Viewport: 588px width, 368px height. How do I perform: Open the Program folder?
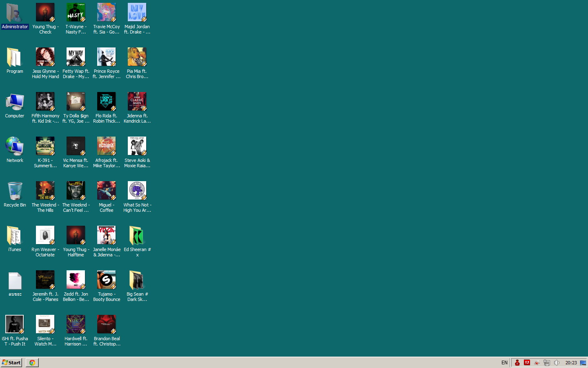click(x=15, y=61)
